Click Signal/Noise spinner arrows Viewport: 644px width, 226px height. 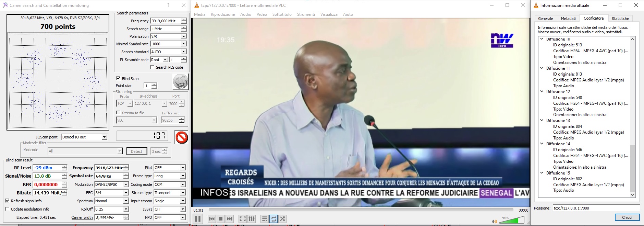coord(64,176)
